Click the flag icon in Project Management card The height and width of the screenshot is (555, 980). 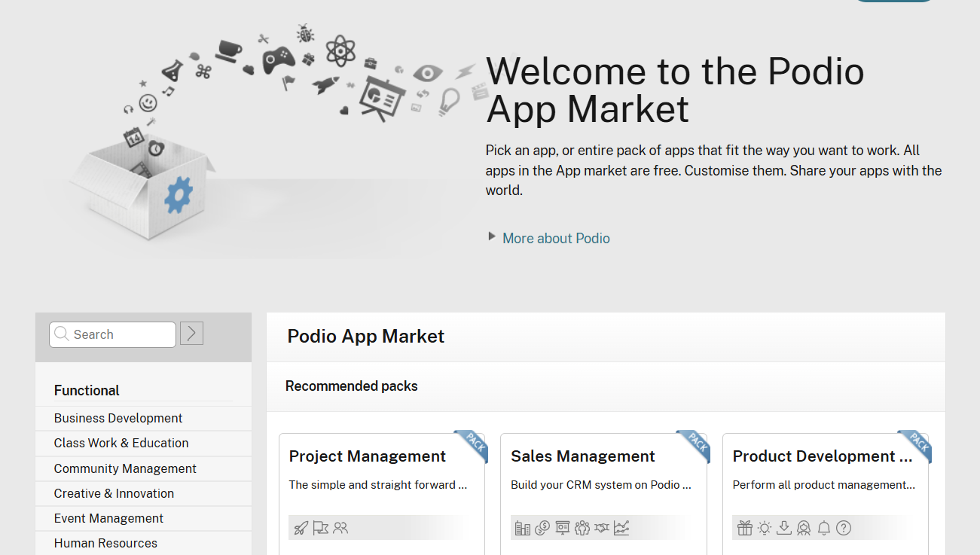pyautogui.click(x=321, y=528)
